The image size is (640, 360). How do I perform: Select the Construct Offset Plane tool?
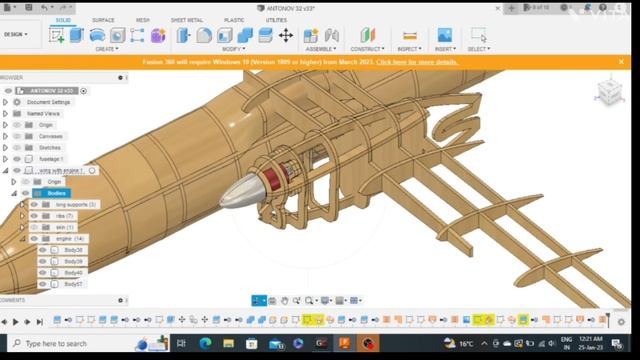click(x=368, y=36)
